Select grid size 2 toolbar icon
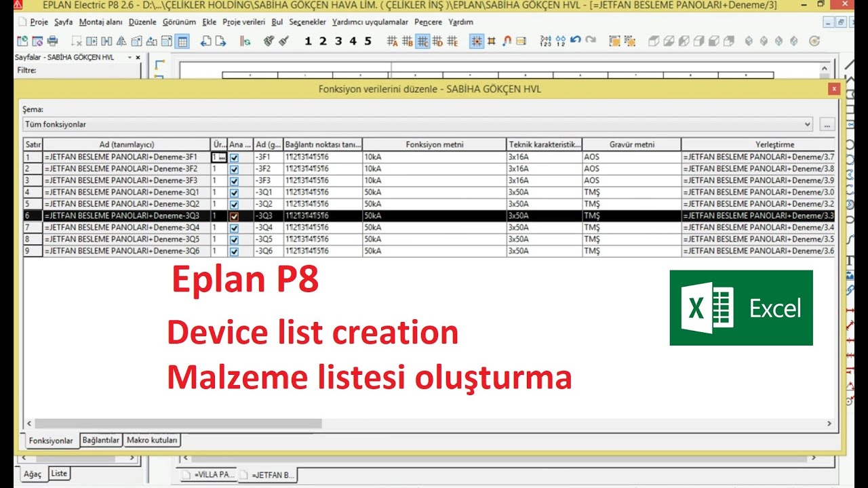Image resolution: width=868 pixels, height=488 pixels. tap(323, 41)
